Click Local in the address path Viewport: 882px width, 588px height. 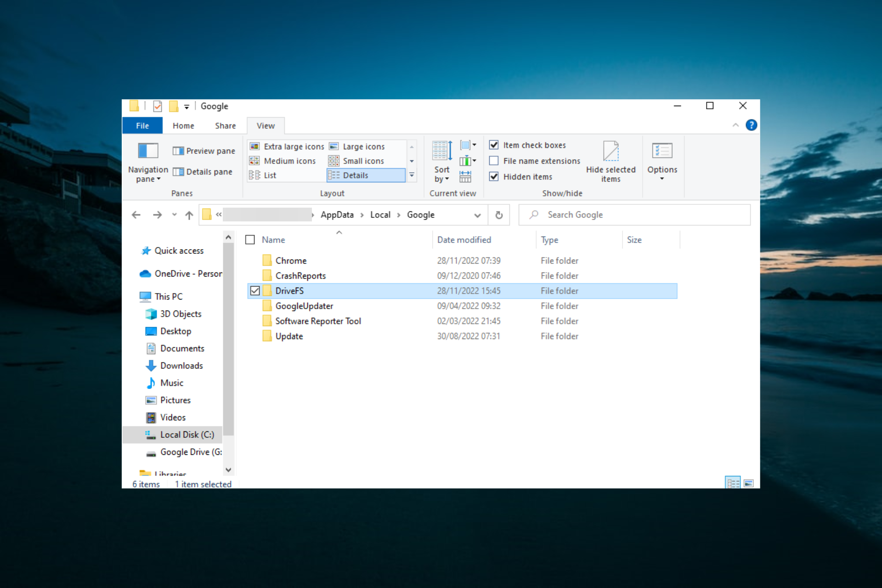click(x=380, y=215)
